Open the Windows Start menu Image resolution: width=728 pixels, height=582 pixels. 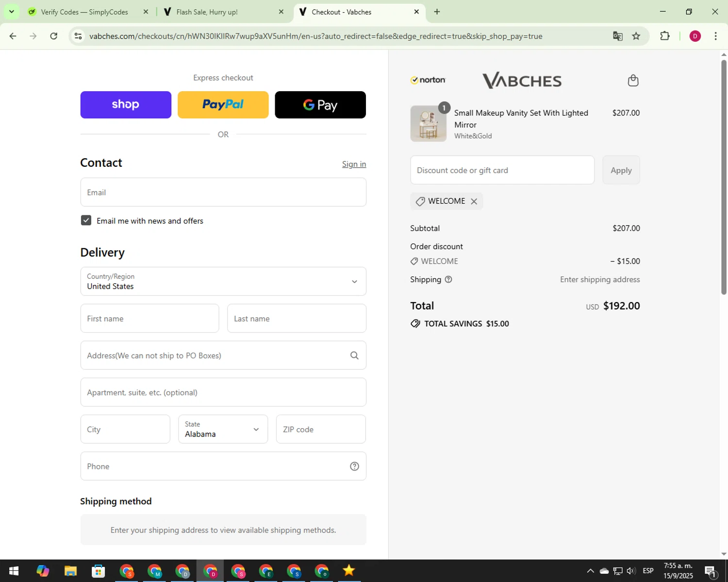[14, 571]
